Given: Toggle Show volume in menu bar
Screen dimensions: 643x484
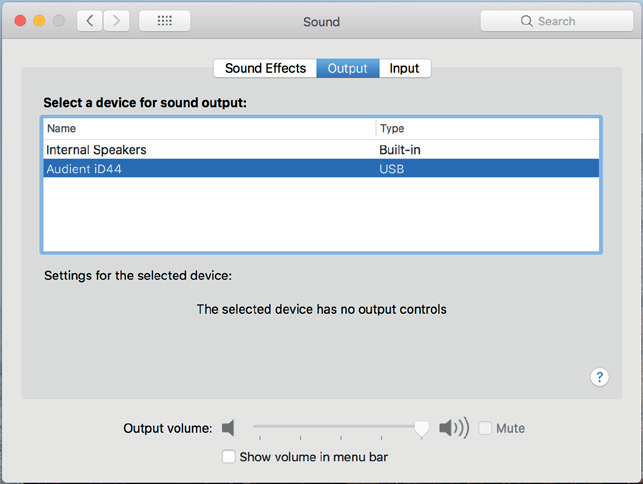Looking at the screenshot, I should 228,457.
